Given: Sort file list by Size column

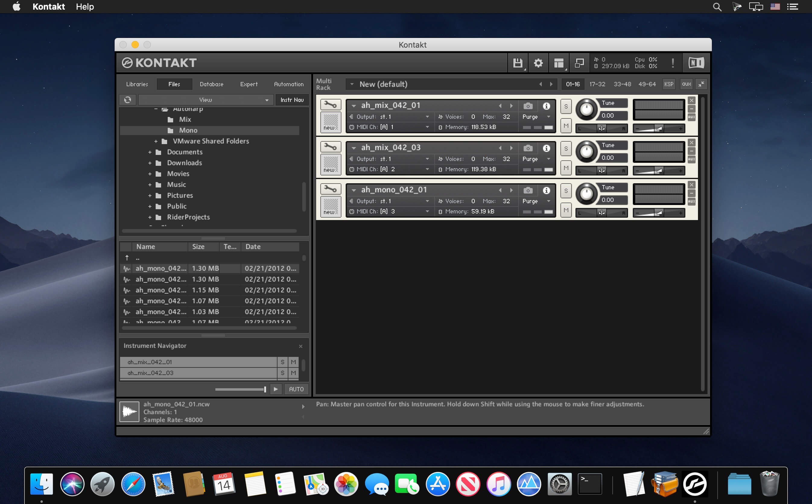Looking at the screenshot, I should point(203,247).
